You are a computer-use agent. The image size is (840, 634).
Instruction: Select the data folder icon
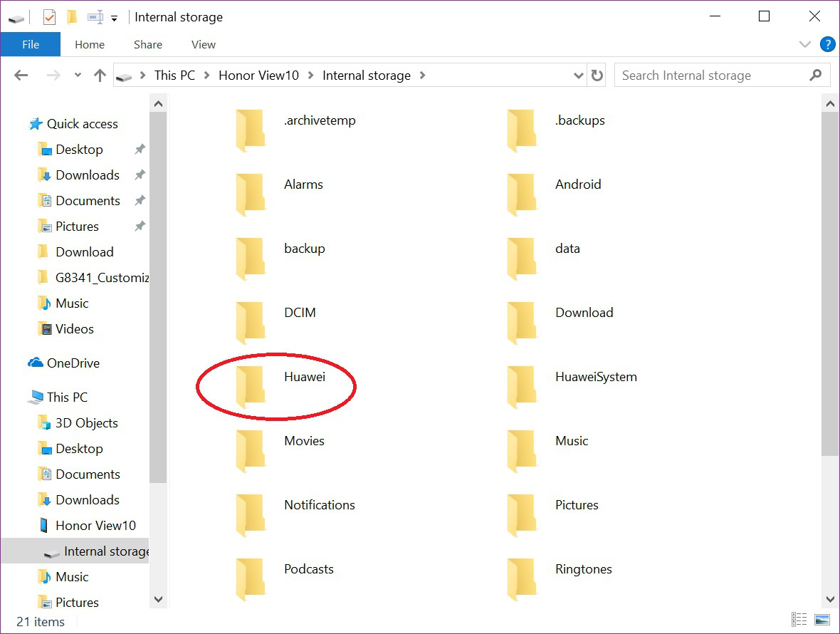click(522, 259)
